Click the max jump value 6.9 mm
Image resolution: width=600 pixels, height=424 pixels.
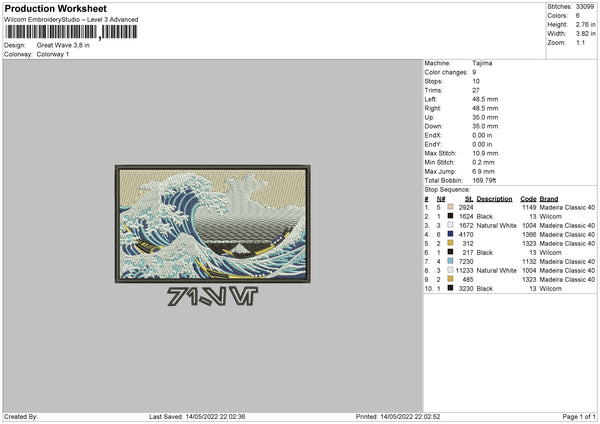click(x=484, y=171)
